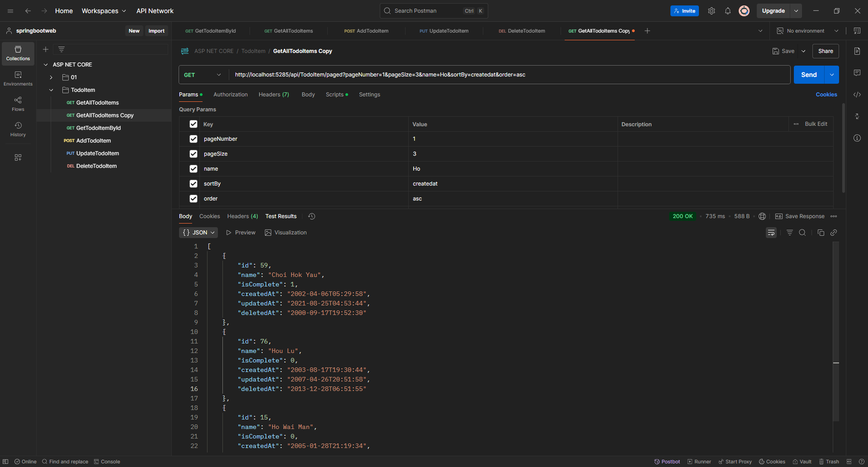The height and width of the screenshot is (467, 868).
Task: Open the settings gear icon
Action: [711, 11]
